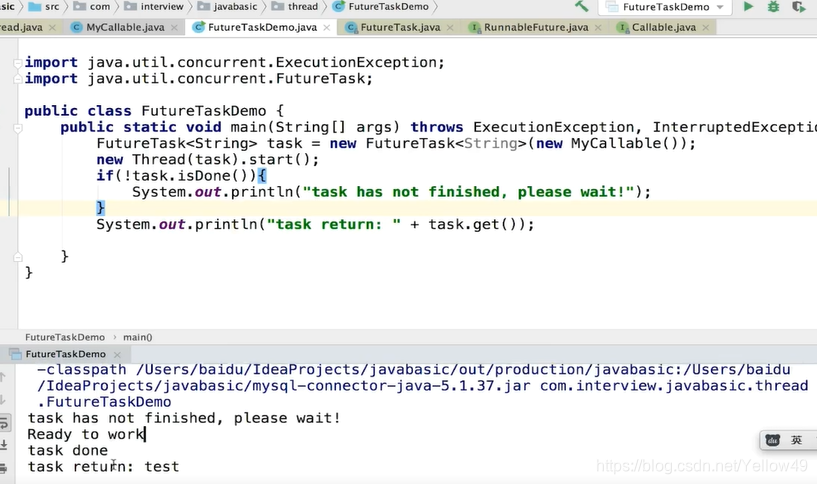The image size is (817, 484).
Task: Close the Callable.java tab
Action: [x=706, y=28]
